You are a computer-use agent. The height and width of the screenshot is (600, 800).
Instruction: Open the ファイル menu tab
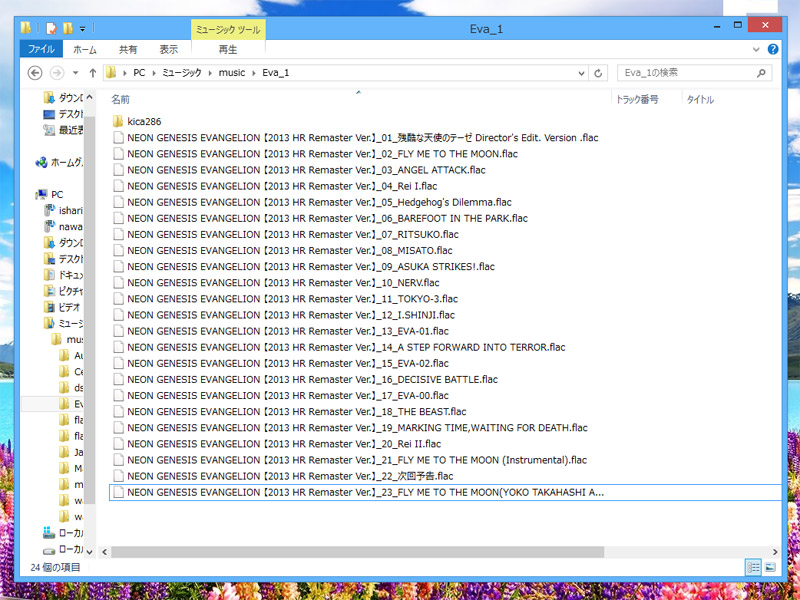(x=41, y=49)
